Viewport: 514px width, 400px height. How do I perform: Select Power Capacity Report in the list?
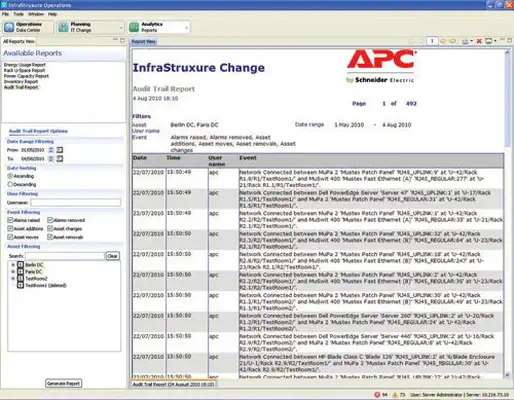tap(26, 76)
